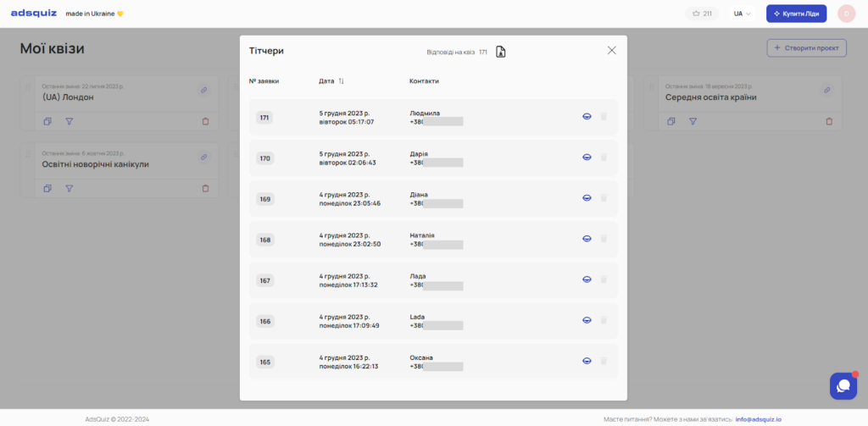This screenshot has height=426, width=868.
Task: Delete request 167 with trash icon
Action: point(604,279)
